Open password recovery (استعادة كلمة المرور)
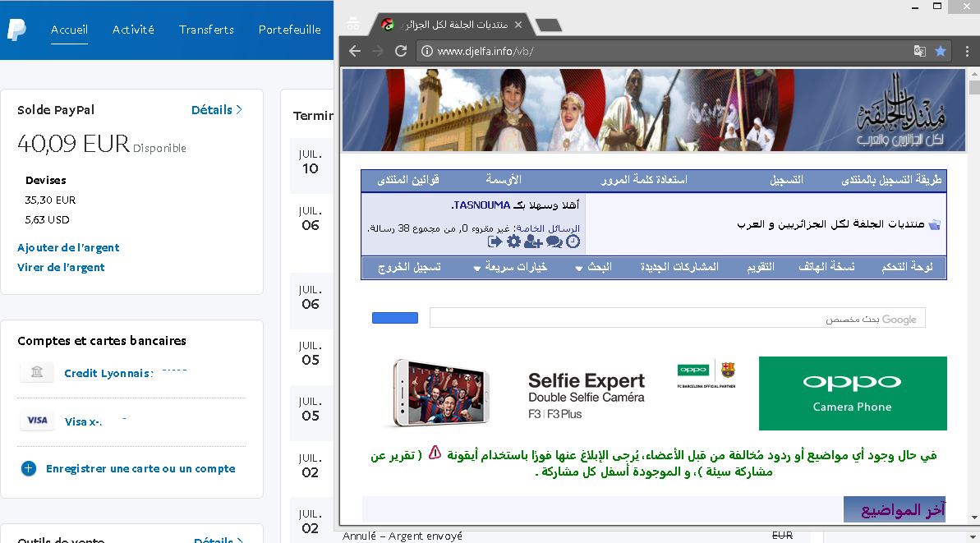The height and width of the screenshot is (543, 980). (644, 180)
